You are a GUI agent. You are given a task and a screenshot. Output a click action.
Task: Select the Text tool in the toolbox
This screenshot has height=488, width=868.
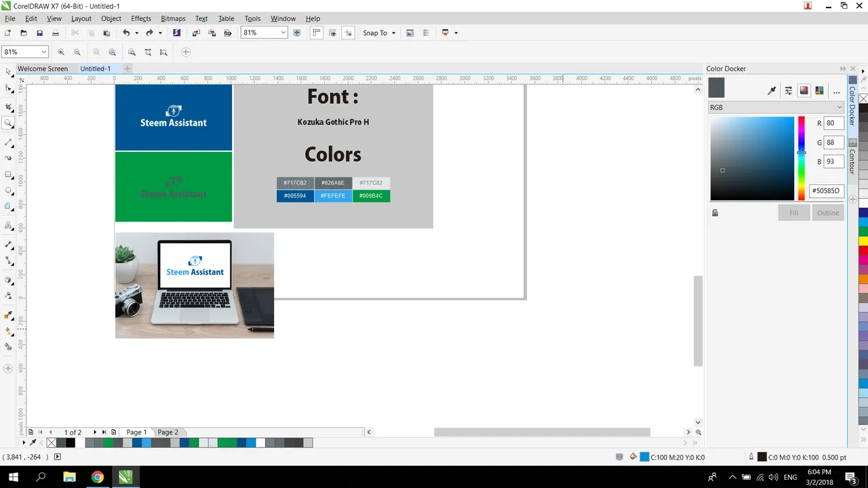[x=8, y=226]
